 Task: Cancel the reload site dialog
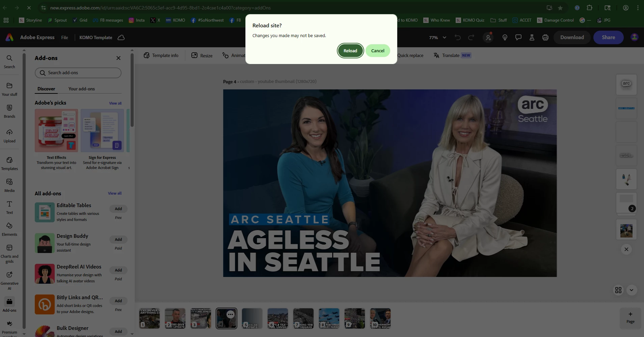pyautogui.click(x=378, y=51)
